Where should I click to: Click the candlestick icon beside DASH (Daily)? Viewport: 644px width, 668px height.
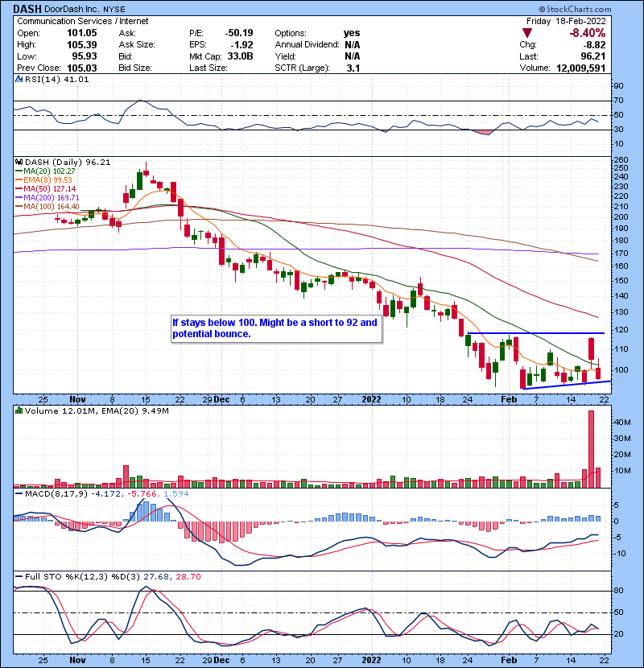pos(19,162)
